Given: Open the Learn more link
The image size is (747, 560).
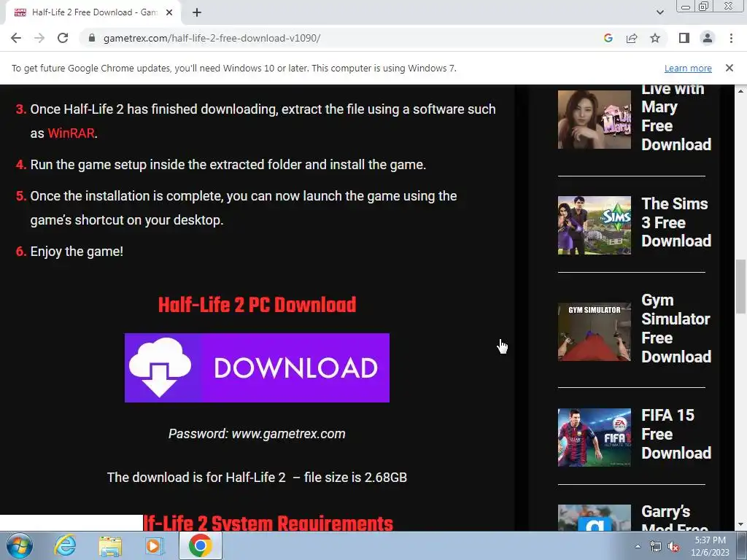Looking at the screenshot, I should pyautogui.click(x=688, y=68).
